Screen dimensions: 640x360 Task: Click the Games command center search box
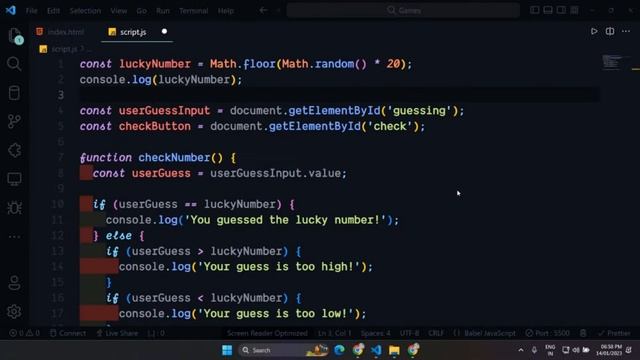403,10
